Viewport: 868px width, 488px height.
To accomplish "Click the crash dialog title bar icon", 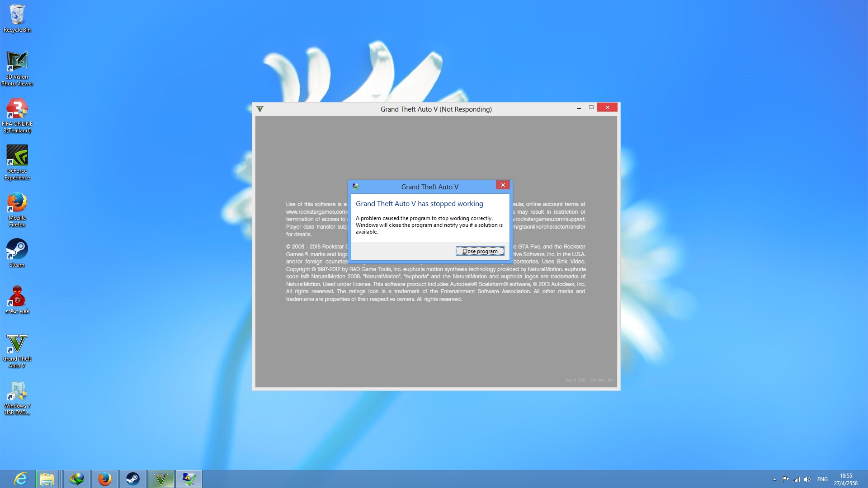I will pos(356,187).
